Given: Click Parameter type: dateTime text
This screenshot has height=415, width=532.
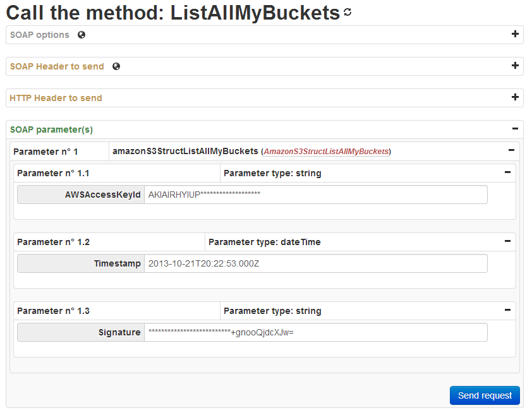Looking at the screenshot, I should click(x=265, y=243).
